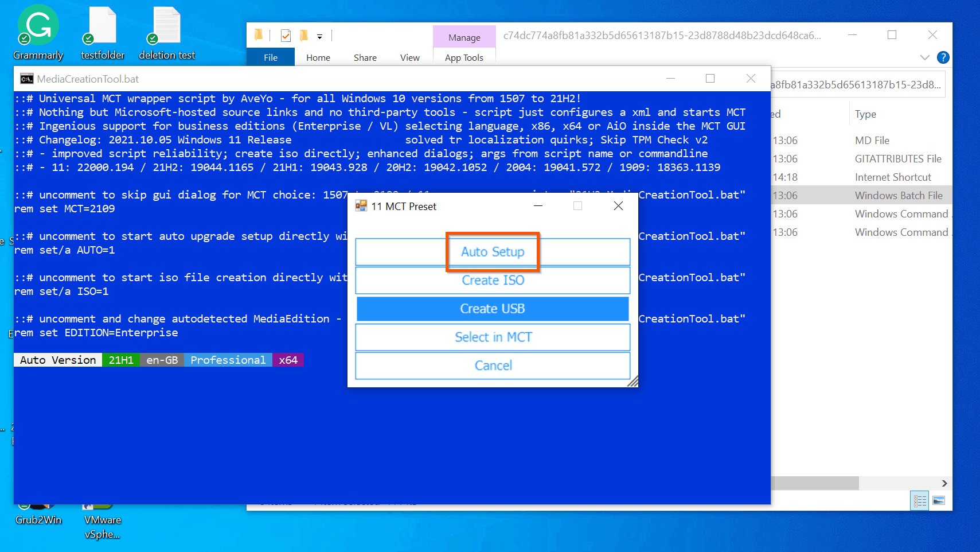This screenshot has height=552, width=980.
Task: Click the MediaCreationTool.bat console title icon
Action: pyautogui.click(x=26, y=79)
